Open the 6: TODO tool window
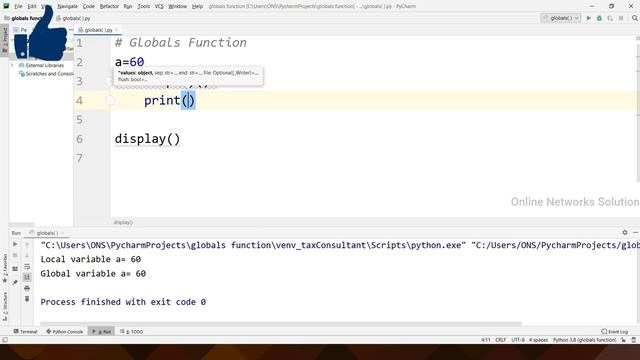 coord(131,331)
